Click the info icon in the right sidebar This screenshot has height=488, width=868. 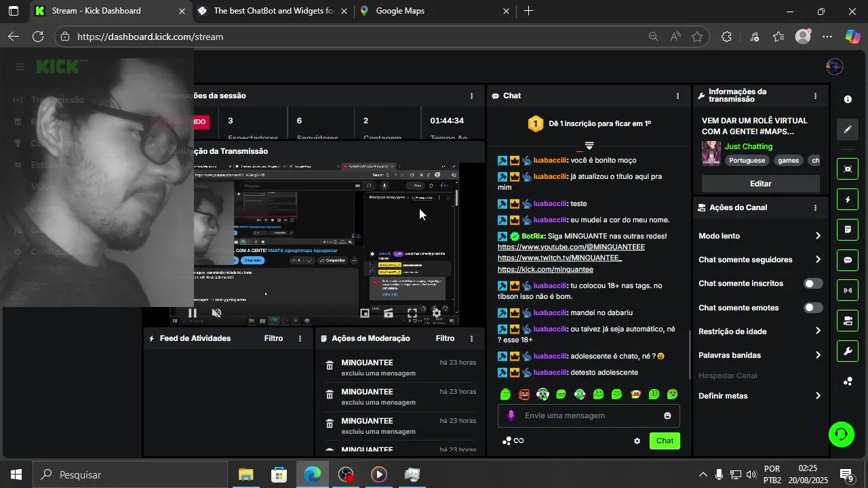848,99
